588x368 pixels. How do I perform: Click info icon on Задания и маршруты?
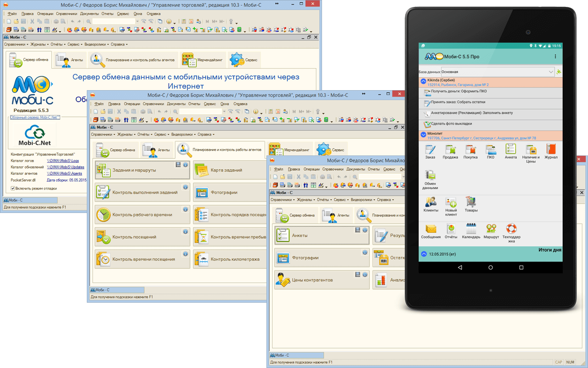[x=186, y=165]
